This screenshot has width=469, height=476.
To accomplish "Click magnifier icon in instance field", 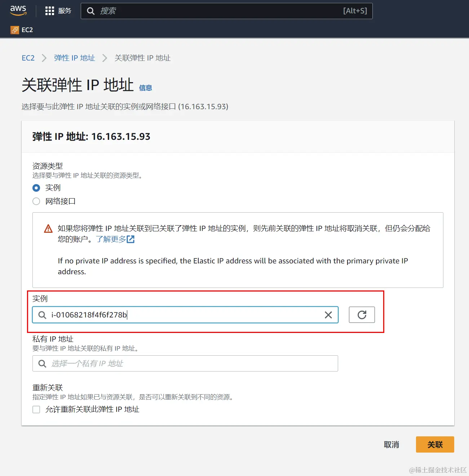I will point(42,315).
